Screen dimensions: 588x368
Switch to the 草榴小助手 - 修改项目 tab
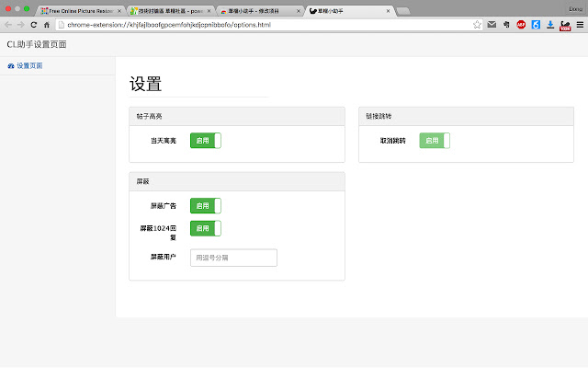tap(260, 11)
